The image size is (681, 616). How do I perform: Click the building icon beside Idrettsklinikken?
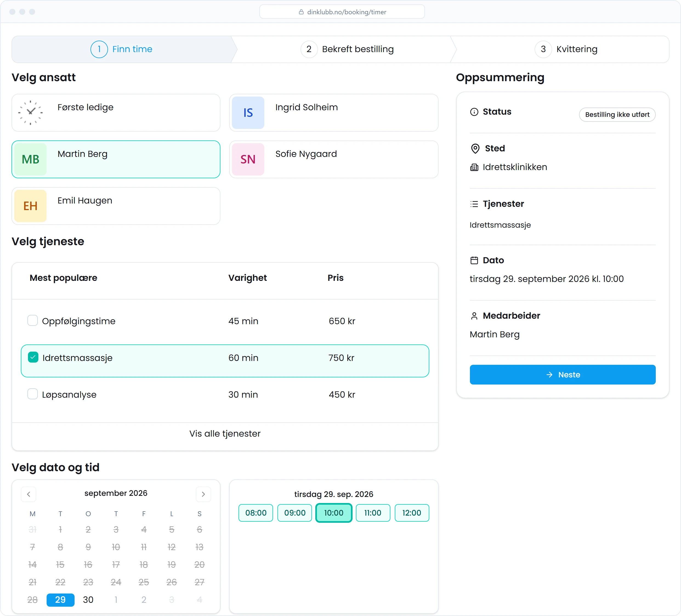click(474, 167)
